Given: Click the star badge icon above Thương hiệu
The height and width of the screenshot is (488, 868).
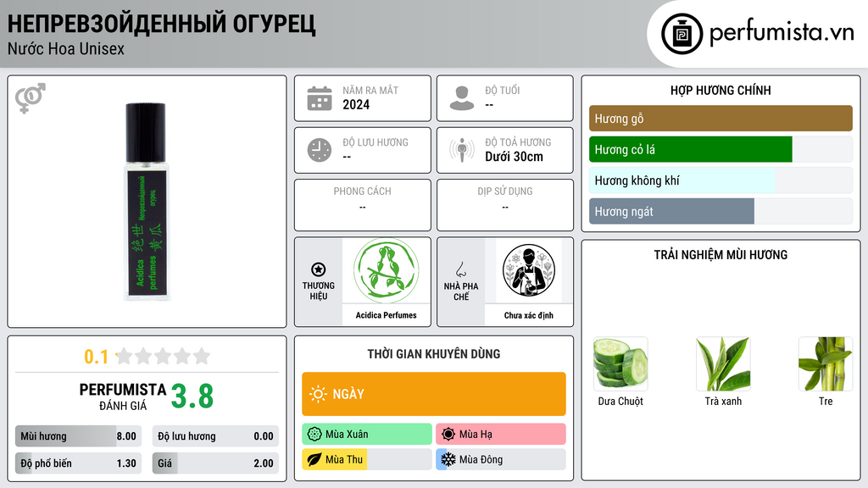Looking at the screenshot, I should 319,269.
